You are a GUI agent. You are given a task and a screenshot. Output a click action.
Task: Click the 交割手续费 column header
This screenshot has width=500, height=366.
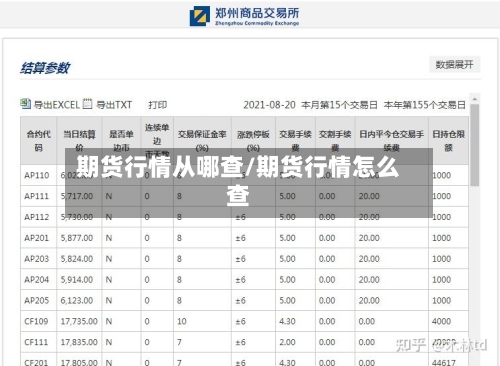pos(335,141)
